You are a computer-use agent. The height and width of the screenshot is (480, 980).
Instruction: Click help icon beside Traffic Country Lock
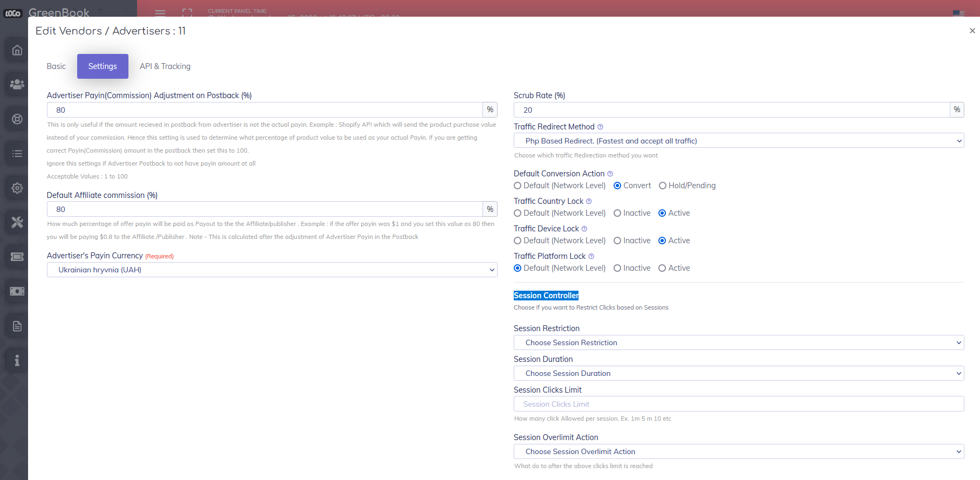click(589, 201)
